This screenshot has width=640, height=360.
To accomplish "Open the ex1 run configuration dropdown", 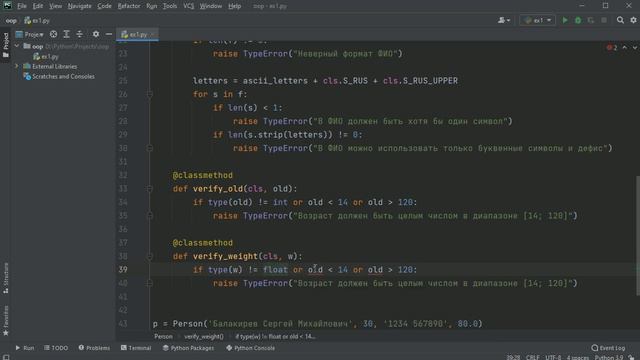I will coord(538,20).
